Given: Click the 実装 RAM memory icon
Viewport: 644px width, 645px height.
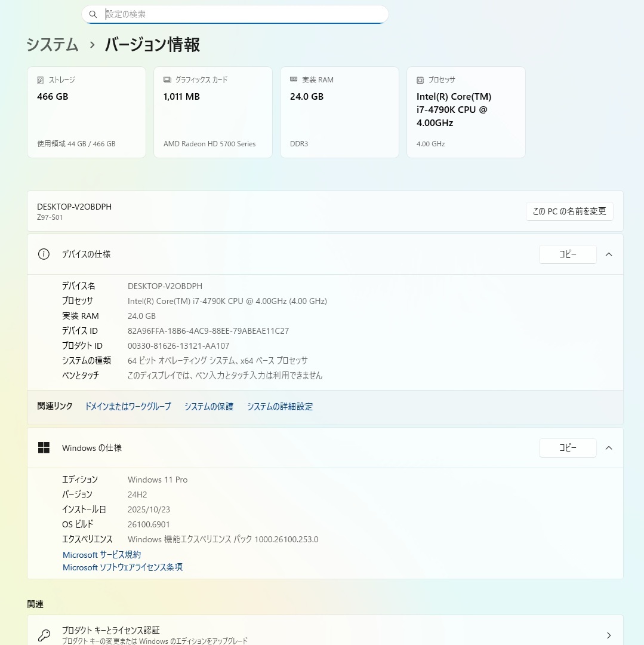Looking at the screenshot, I should pos(293,79).
